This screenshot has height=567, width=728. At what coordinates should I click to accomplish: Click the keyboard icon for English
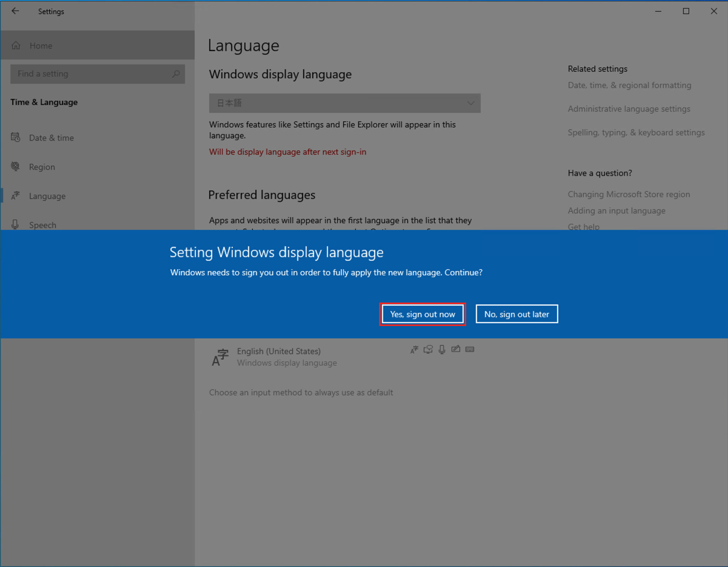tap(470, 349)
